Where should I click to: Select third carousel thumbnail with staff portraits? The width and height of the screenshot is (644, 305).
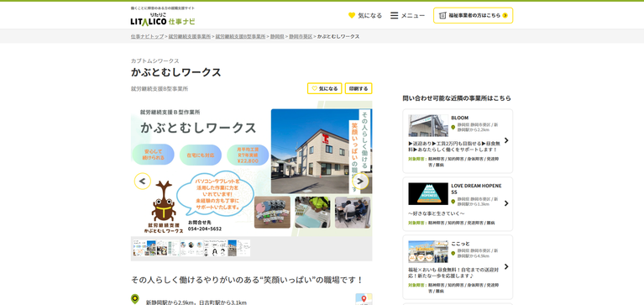[191, 248]
